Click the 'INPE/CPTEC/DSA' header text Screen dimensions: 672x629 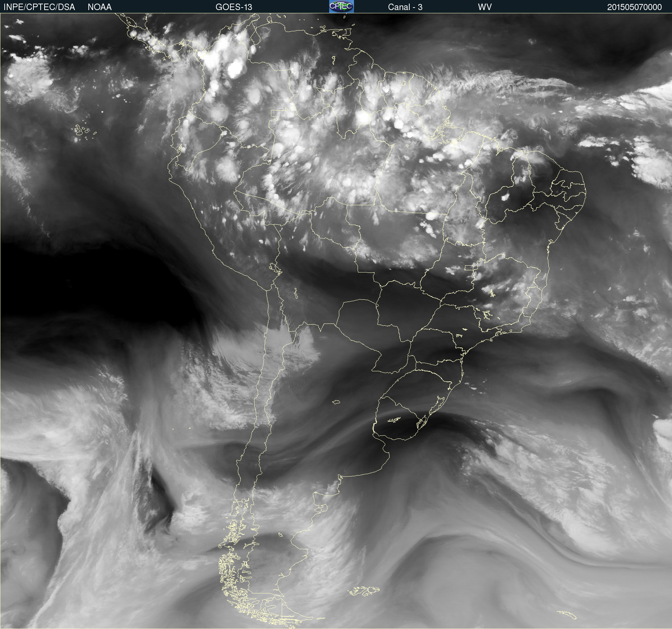point(39,7)
